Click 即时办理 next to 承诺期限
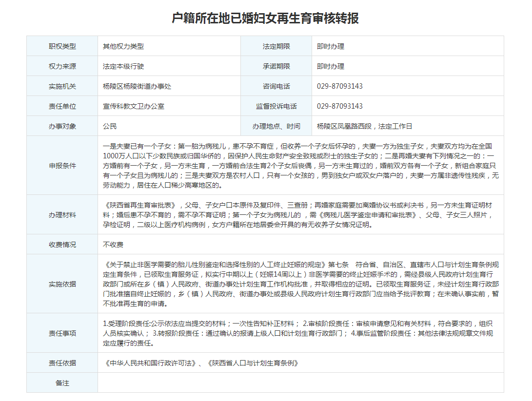 click(331, 66)
